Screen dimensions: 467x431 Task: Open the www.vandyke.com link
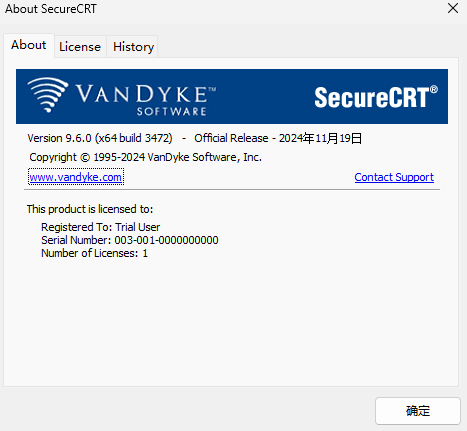[x=76, y=177]
